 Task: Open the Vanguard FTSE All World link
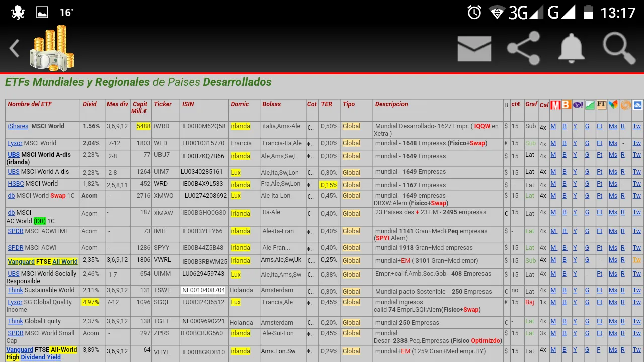[43, 262]
